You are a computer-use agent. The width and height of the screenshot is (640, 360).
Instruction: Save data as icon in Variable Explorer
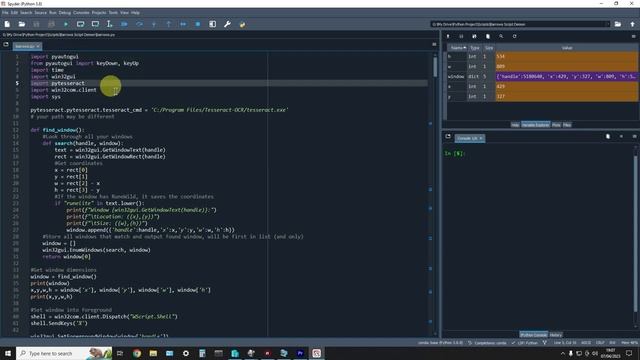[474, 36]
